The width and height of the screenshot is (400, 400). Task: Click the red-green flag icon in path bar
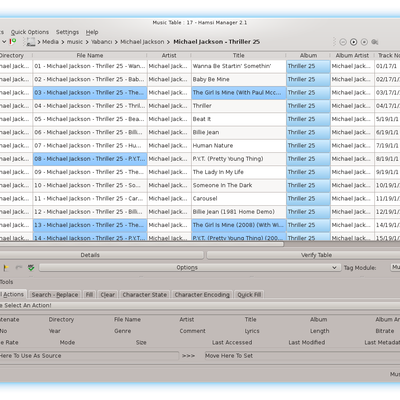13,42
